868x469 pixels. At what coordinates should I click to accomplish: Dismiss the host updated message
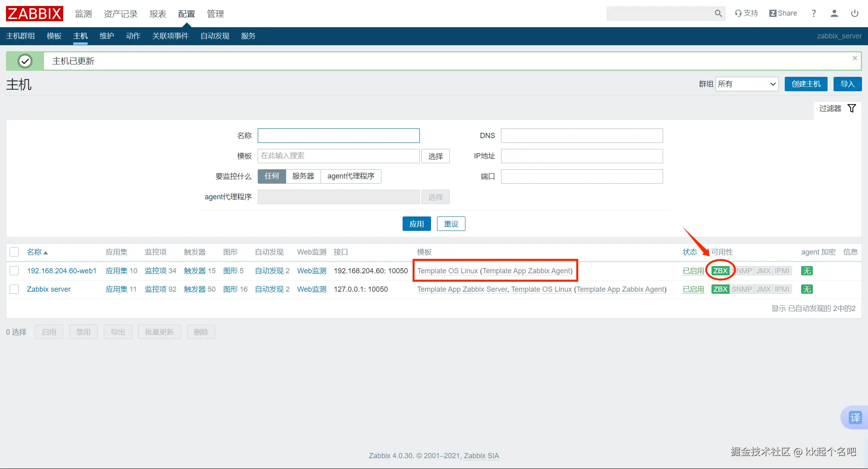854,58
